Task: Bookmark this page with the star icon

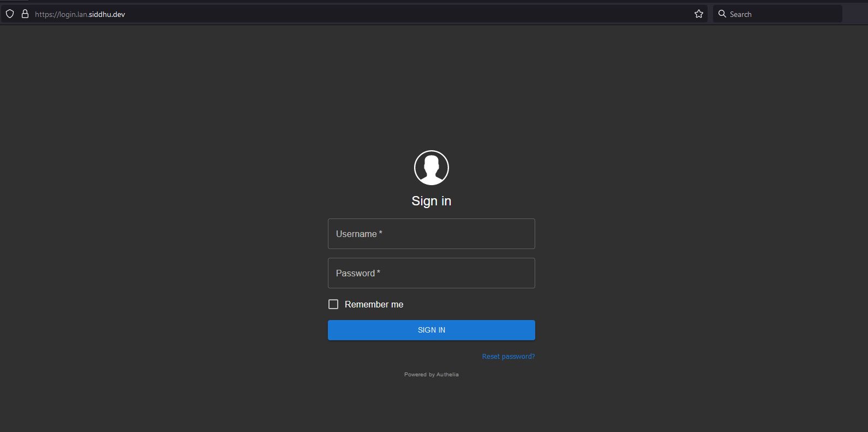Action: (699, 14)
